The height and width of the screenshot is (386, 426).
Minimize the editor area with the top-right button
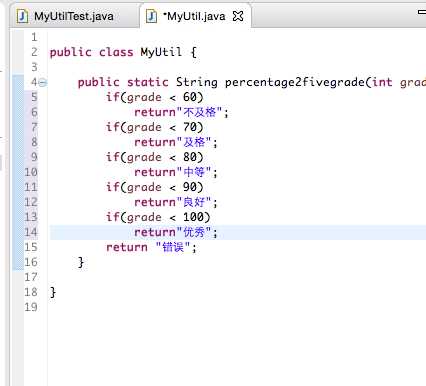pyautogui.click(x=422, y=12)
